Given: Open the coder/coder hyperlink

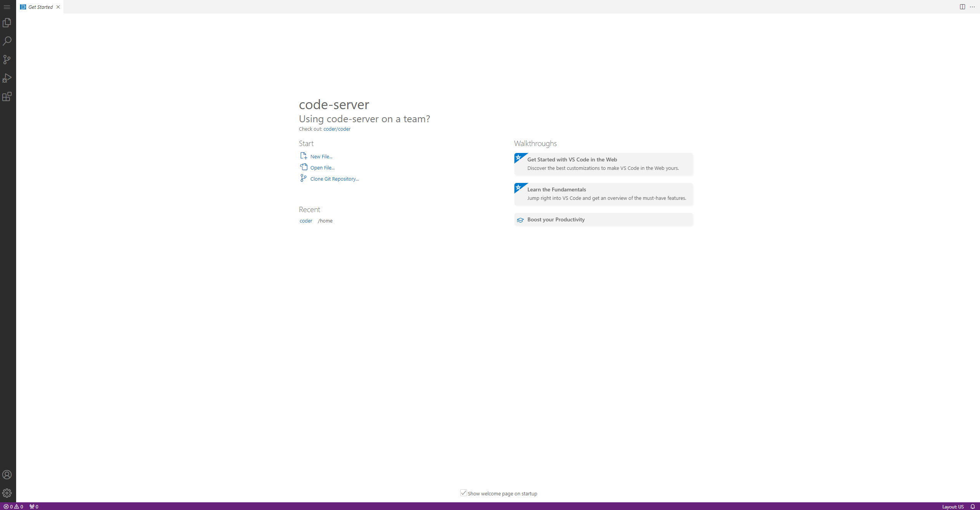Looking at the screenshot, I should coord(337,129).
